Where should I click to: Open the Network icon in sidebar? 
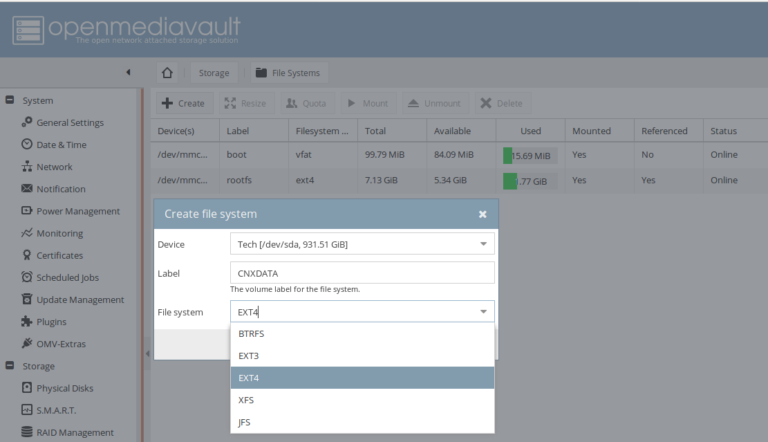click(27, 166)
